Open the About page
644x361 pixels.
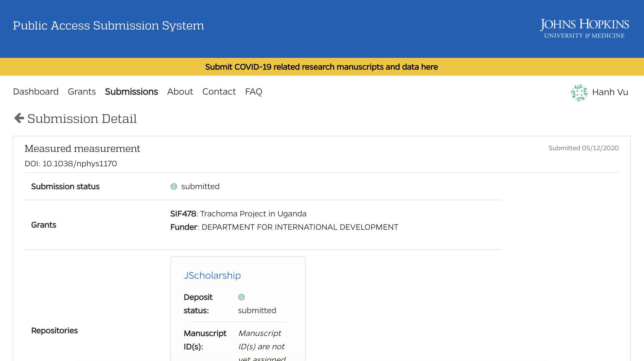180,92
